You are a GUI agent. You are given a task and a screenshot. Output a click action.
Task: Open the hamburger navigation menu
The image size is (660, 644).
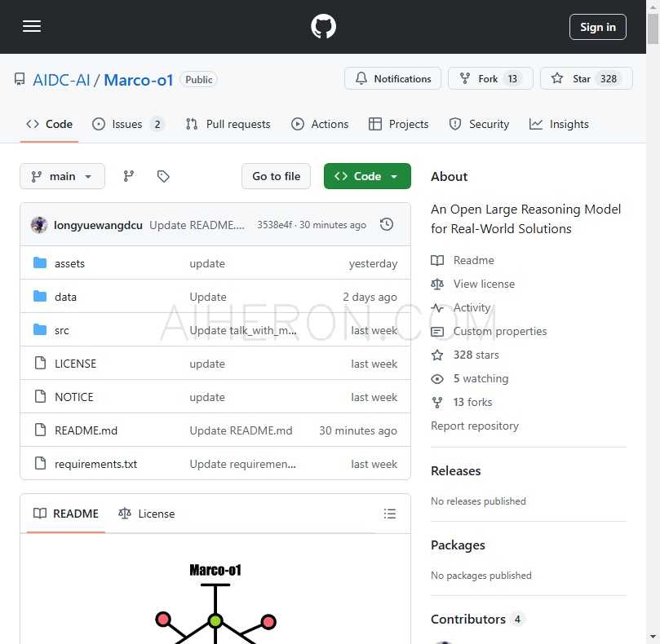tap(32, 27)
